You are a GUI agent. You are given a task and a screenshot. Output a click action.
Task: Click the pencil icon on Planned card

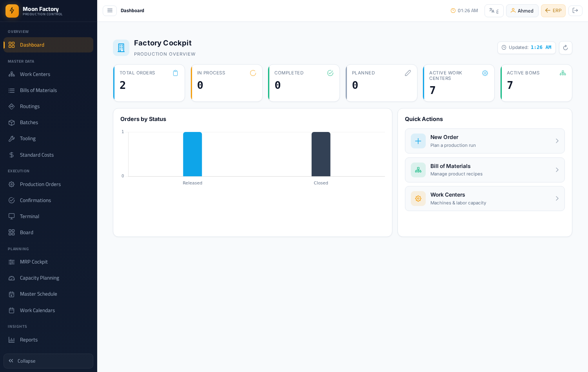pos(408,73)
